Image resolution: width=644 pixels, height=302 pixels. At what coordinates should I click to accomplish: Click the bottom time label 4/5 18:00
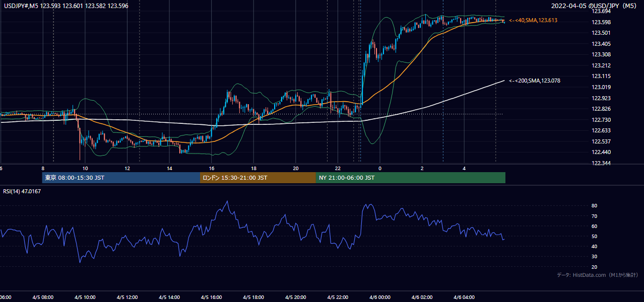click(254, 297)
